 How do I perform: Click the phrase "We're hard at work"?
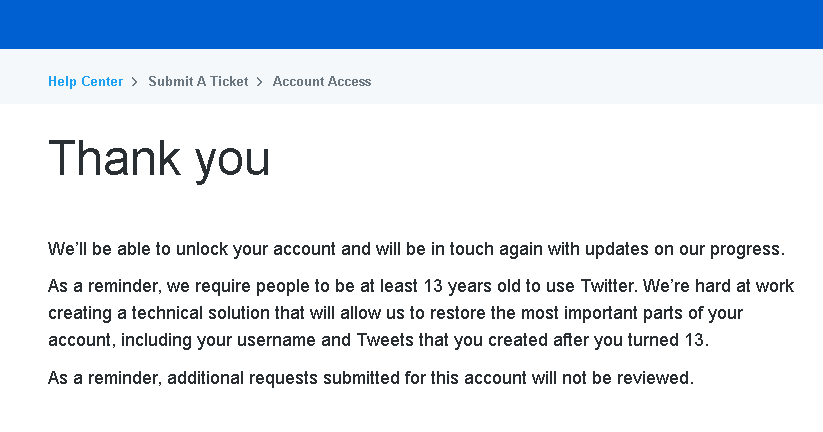(x=725, y=287)
